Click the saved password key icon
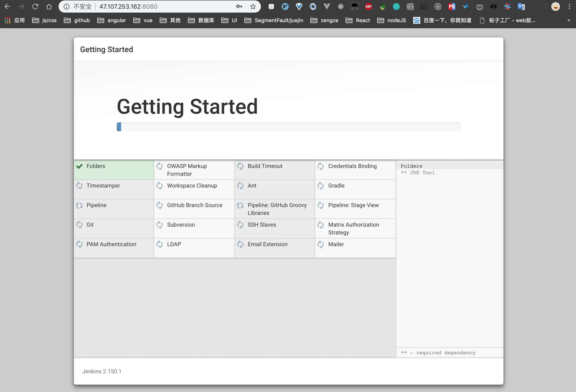This screenshot has width=576, height=392. 239,7
